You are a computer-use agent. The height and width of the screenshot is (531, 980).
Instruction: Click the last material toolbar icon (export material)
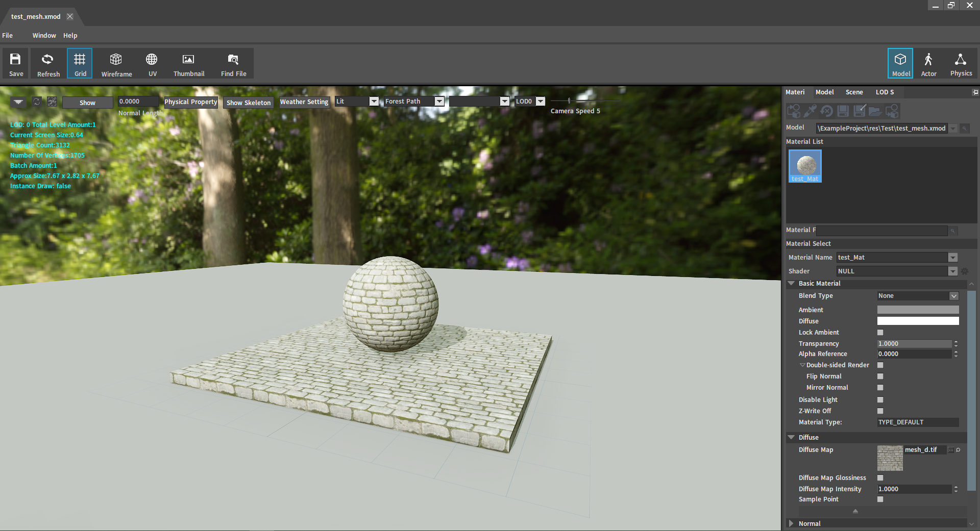point(892,111)
